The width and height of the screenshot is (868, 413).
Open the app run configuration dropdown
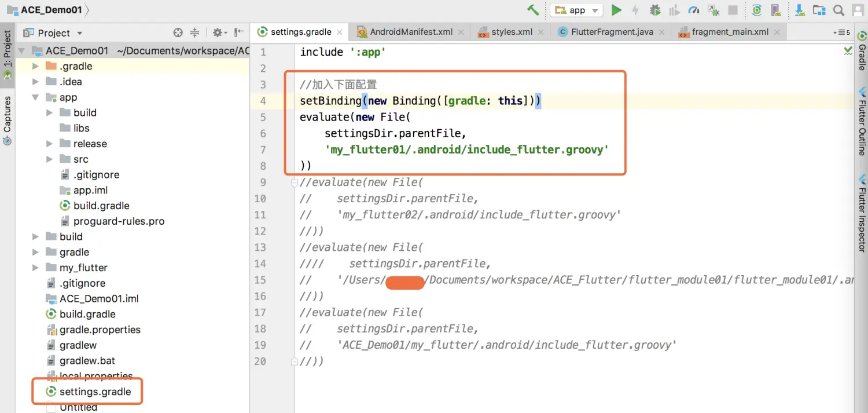click(x=576, y=10)
